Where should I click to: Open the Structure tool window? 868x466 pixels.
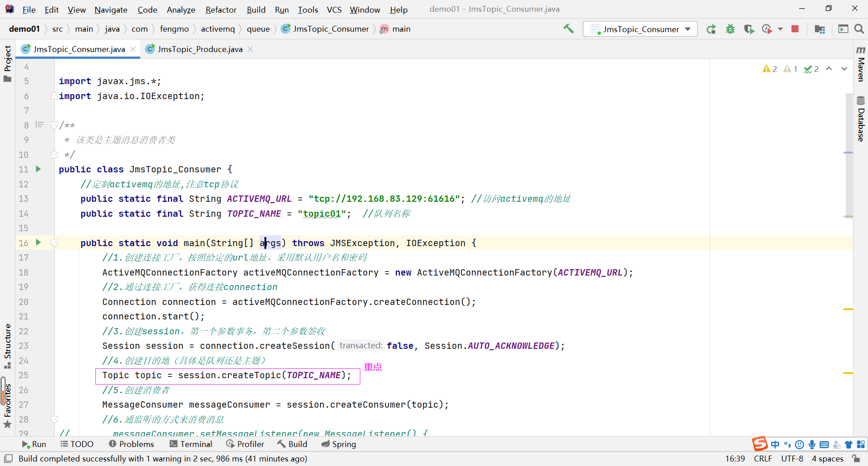pyautogui.click(x=7, y=346)
